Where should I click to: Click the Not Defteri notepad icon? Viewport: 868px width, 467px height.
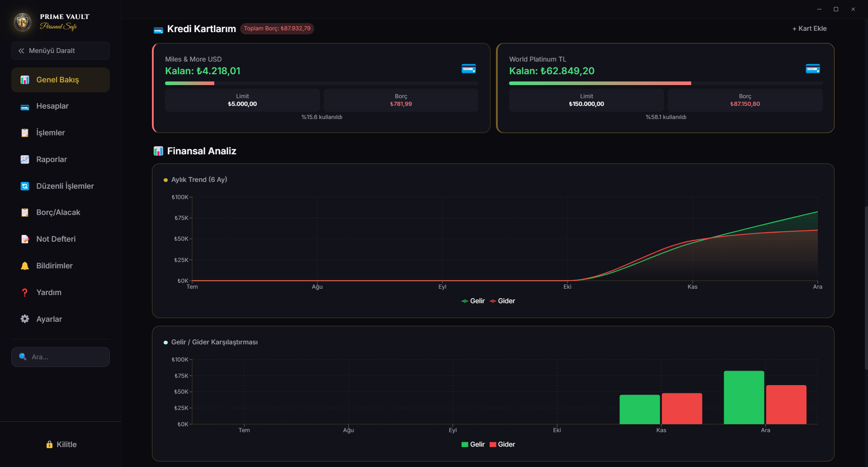tap(25, 239)
